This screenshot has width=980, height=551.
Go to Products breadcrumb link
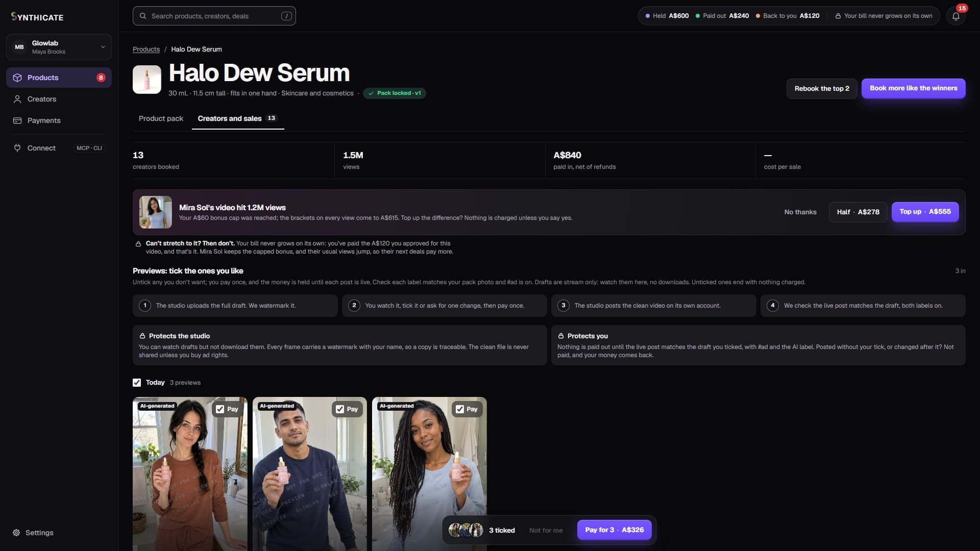[146, 49]
